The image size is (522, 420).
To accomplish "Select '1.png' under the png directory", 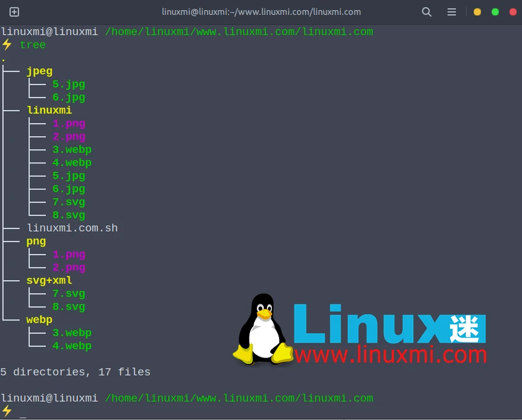I will point(69,254).
